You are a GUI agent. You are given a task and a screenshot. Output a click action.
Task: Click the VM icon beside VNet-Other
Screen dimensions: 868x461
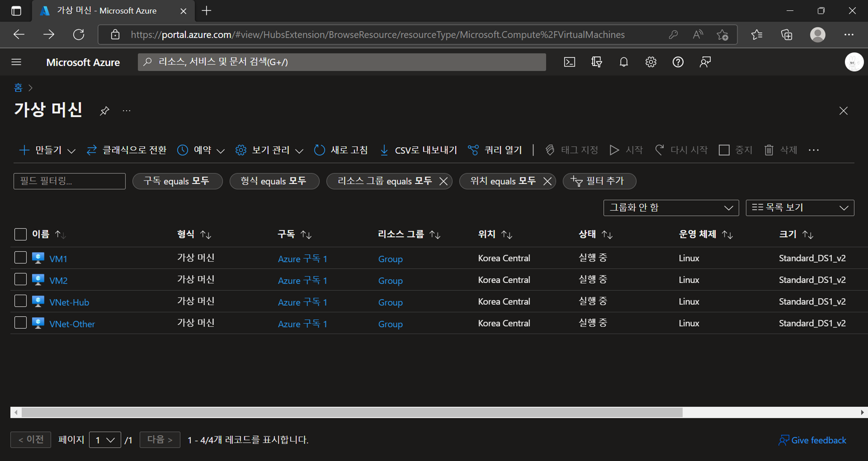[x=38, y=323]
